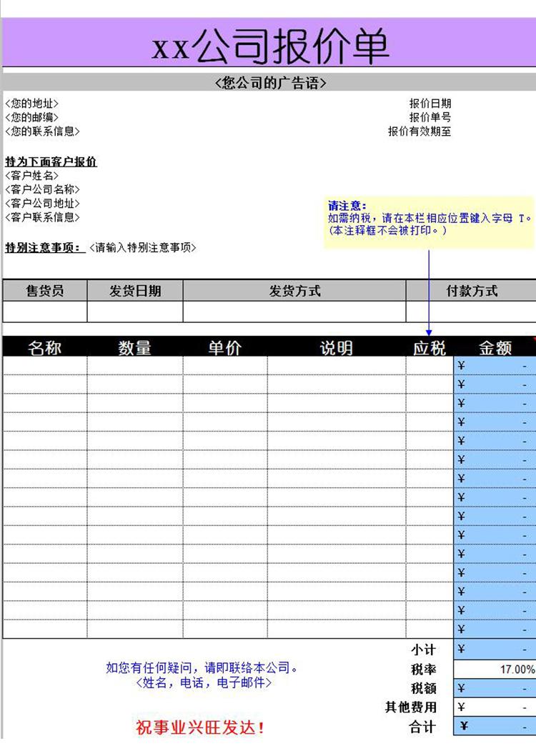Click the 报价日期 label
This screenshot has height=756, width=536.
pos(430,104)
